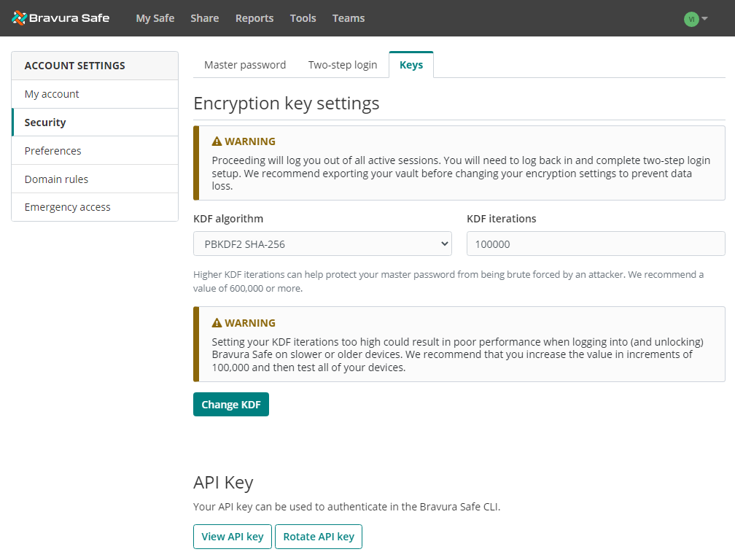Open the user avatar menu
The width and height of the screenshot is (735, 560).
(691, 18)
